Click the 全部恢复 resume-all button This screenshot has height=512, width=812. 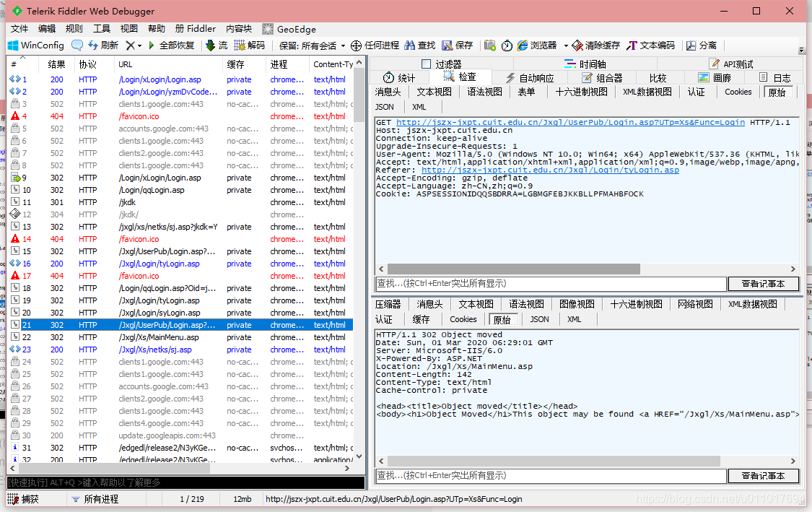point(171,45)
